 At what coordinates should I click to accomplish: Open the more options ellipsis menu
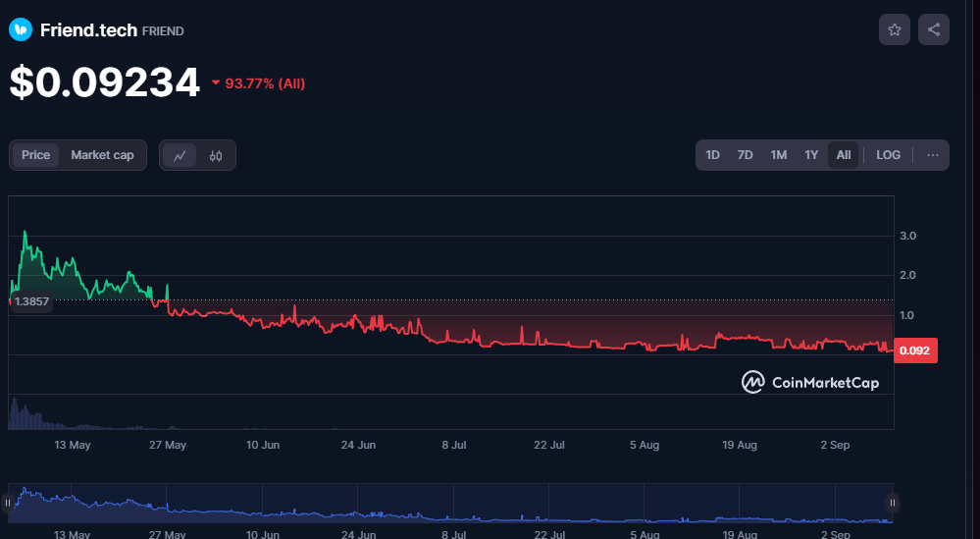tap(933, 155)
